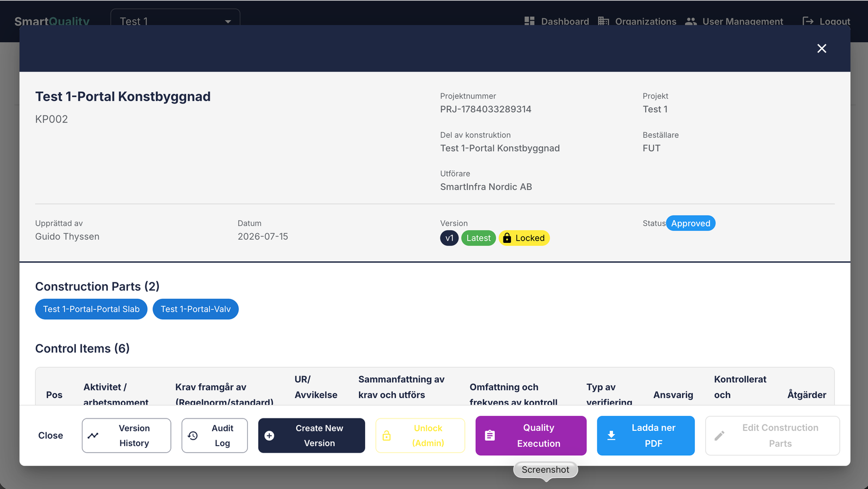Screen dimensions: 868x489
Task: Click the Ansvarig column header
Action: click(x=673, y=395)
